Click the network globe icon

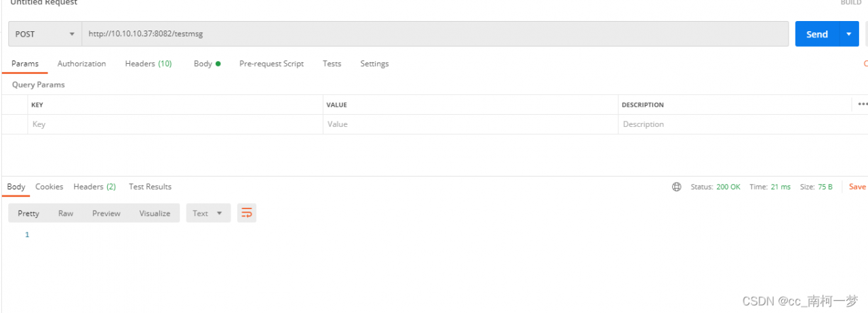click(x=677, y=187)
